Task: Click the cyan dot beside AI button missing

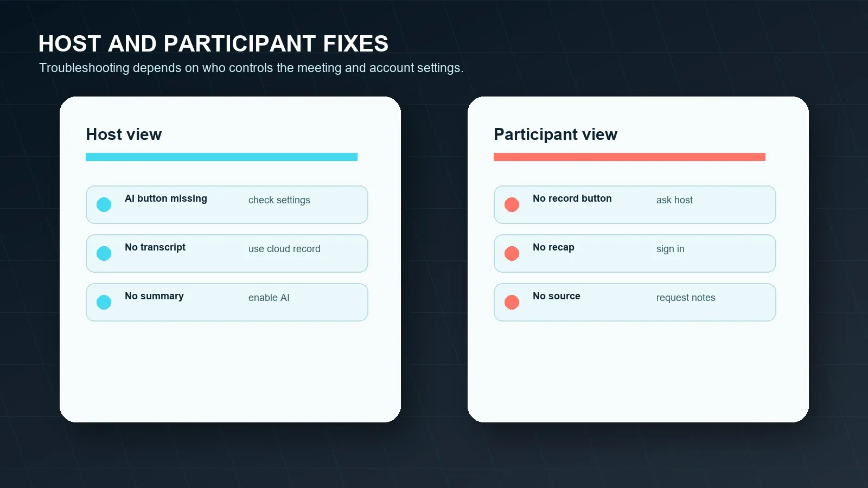Action: (x=104, y=204)
